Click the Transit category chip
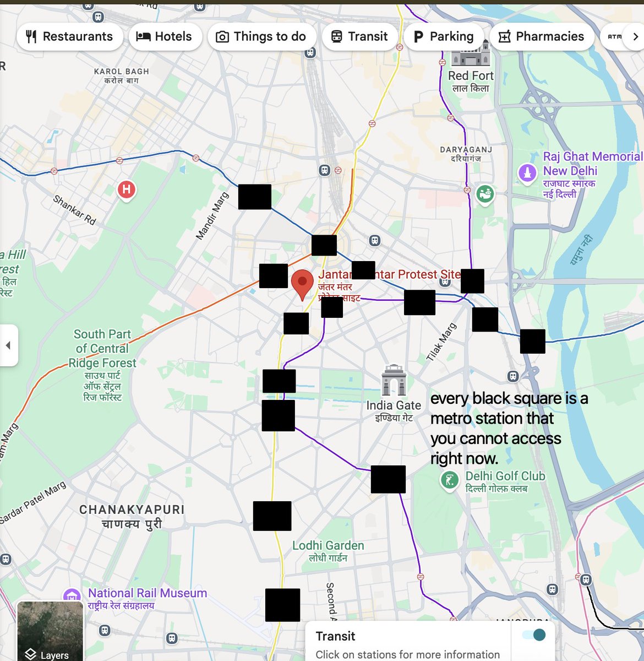The width and height of the screenshot is (644, 661). click(x=359, y=37)
